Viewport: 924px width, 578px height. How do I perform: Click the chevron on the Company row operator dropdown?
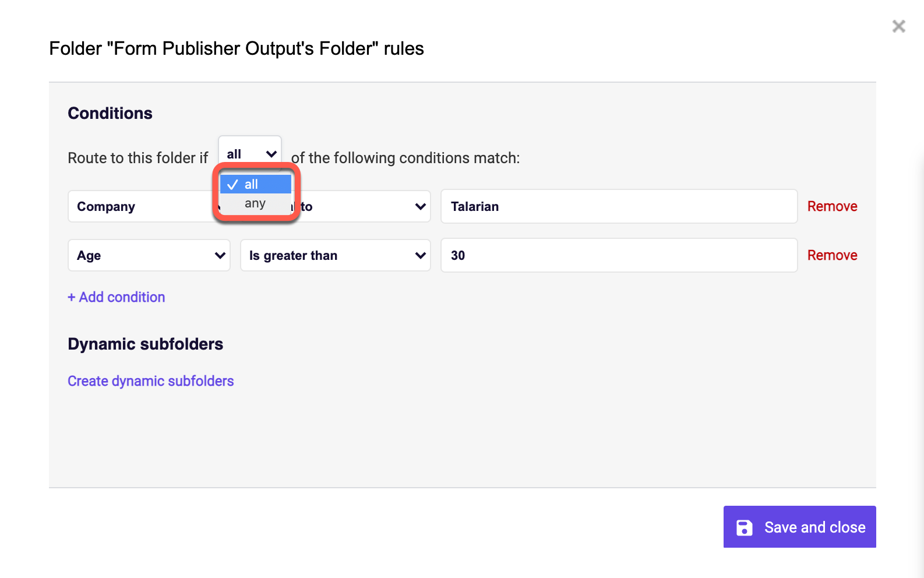coord(420,206)
